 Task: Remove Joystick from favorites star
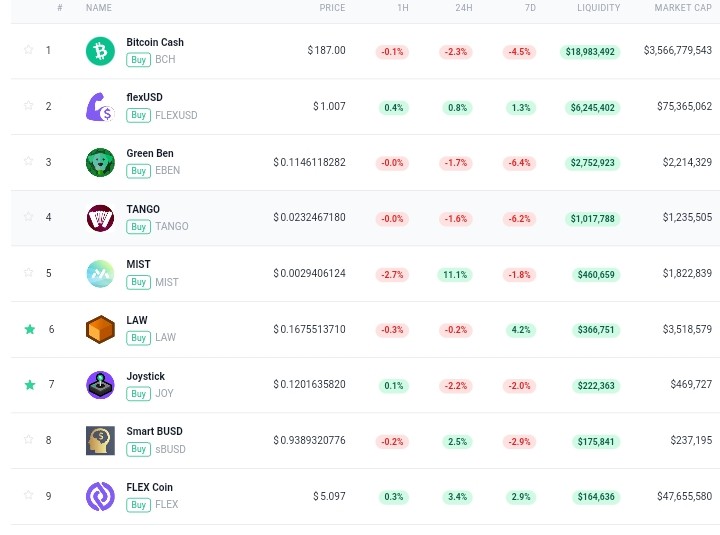pyautogui.click(x=30, y=385)
